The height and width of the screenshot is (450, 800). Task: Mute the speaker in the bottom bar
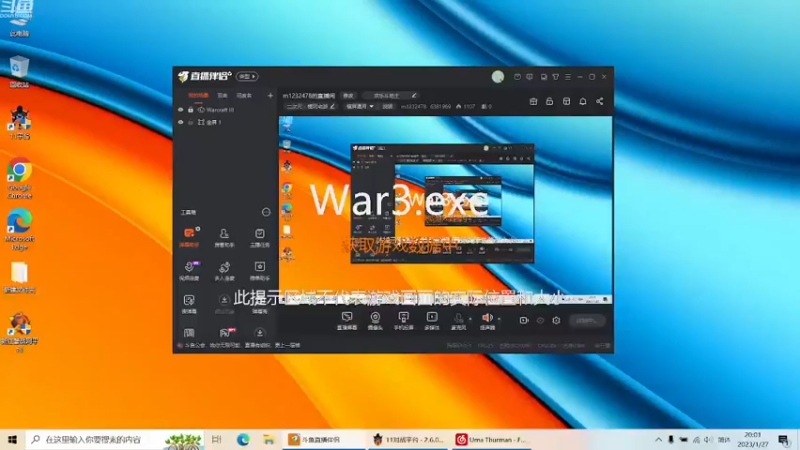point(487,321)
